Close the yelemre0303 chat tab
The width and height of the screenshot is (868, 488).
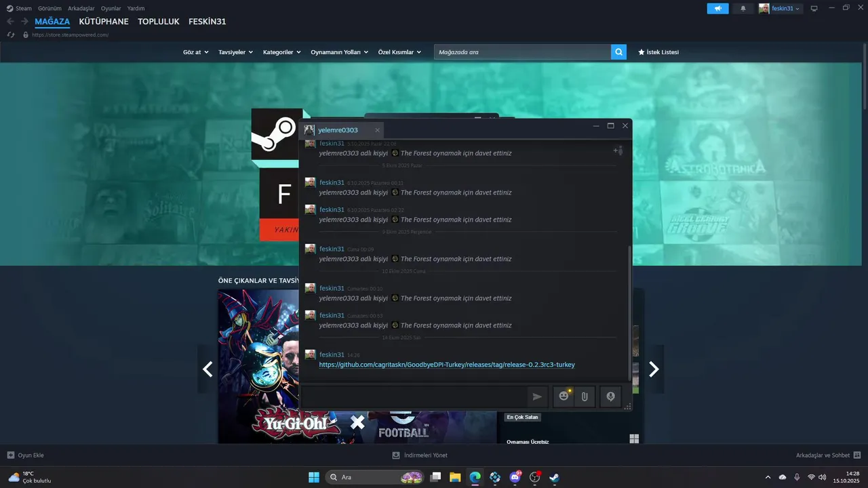377,130
